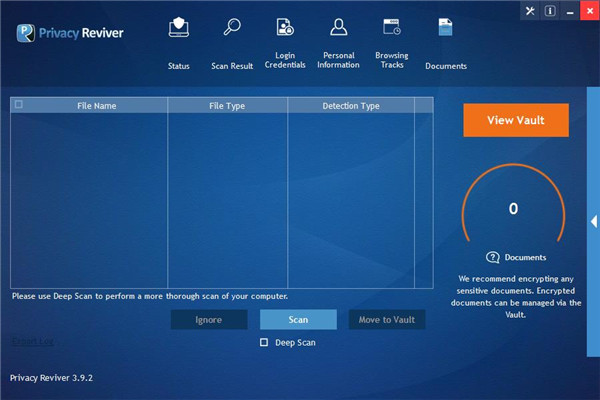
Task: Open settings with the tools wrench icon
Action: [530, 11]
